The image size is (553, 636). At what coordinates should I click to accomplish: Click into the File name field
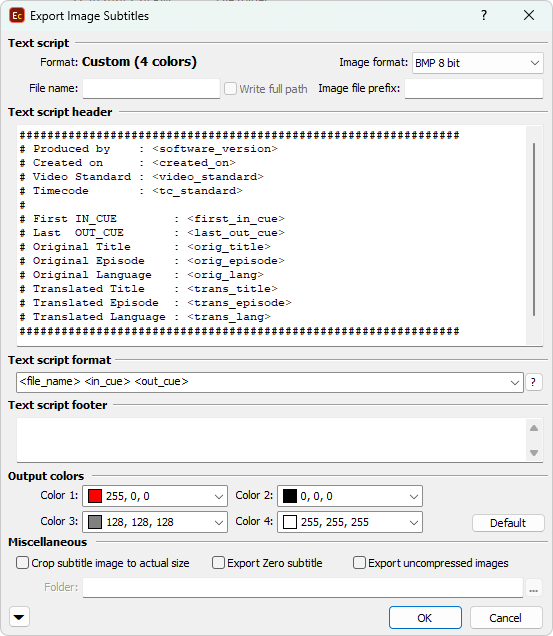tap(151, 88)
